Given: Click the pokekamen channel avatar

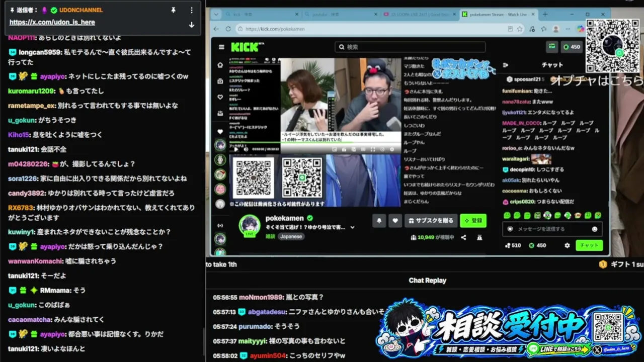Looking at the screenshot, I should [x=250, y=225].
